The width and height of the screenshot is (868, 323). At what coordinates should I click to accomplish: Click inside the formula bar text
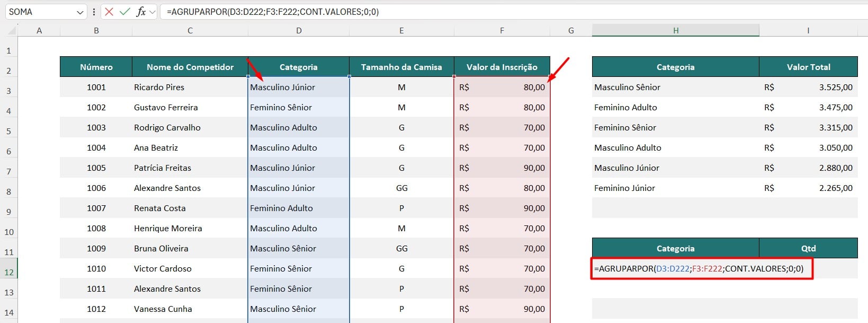click(x=272, y=12)
